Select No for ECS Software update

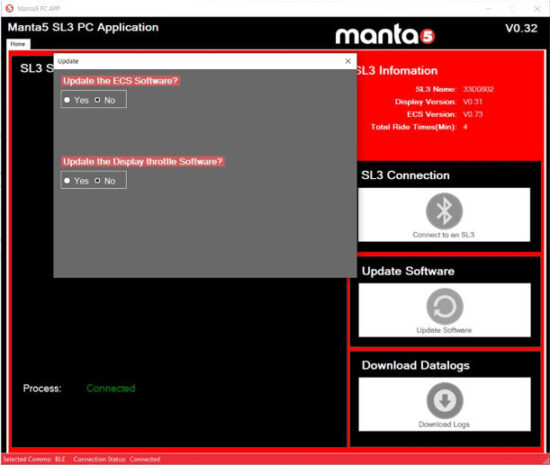[97, 100]
